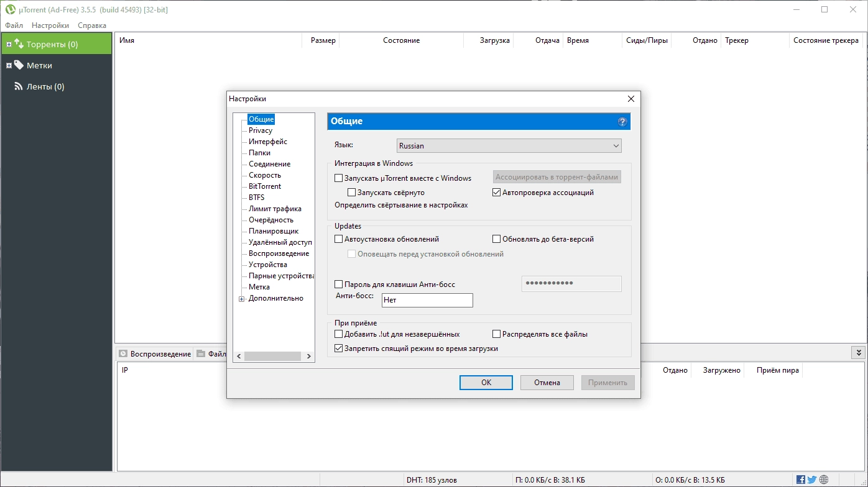Select Лимит трафика category
Viewport: 868px width, 487px height.
(275, 209)
